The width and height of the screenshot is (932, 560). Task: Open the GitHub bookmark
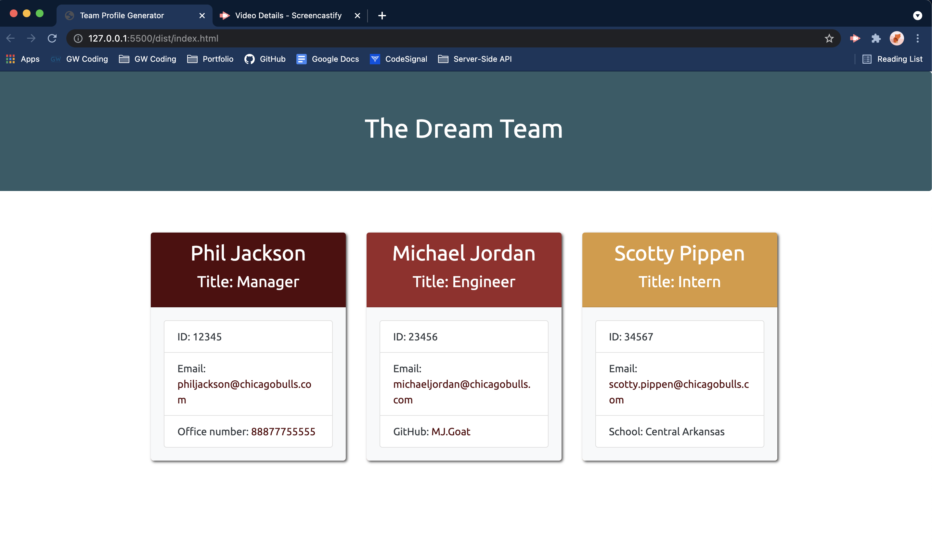pyautogui.click(x=265, y=59)
